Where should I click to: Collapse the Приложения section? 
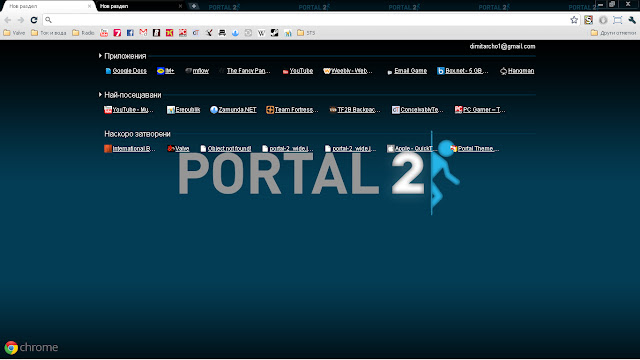[x=100, y=56]
